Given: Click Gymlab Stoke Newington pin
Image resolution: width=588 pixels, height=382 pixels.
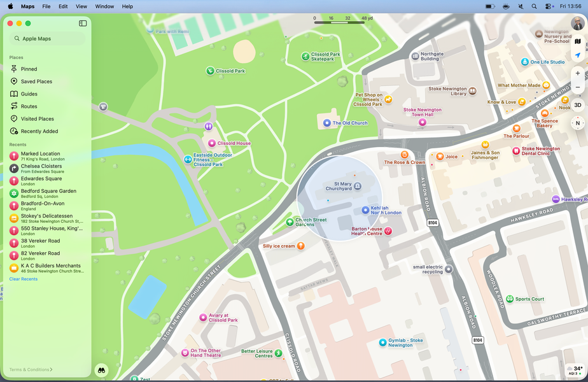Looking at the screenshot, I should (382, 343).
